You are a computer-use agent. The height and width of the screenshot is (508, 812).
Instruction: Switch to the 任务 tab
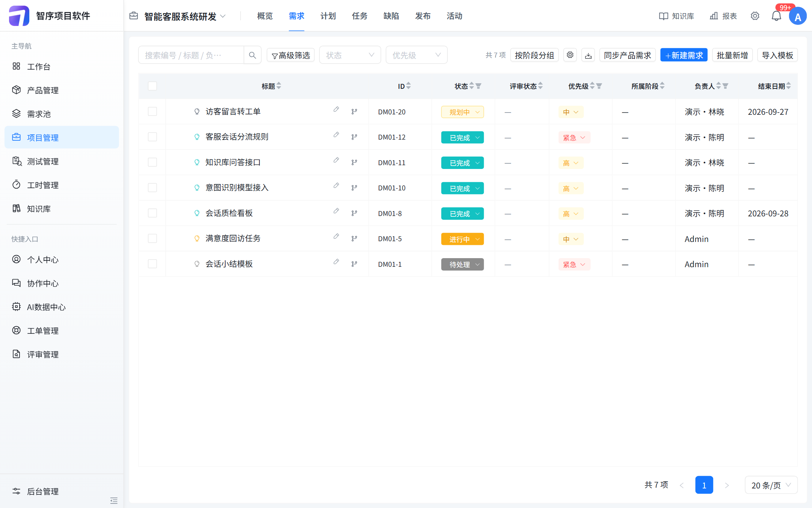coord(360,16)
